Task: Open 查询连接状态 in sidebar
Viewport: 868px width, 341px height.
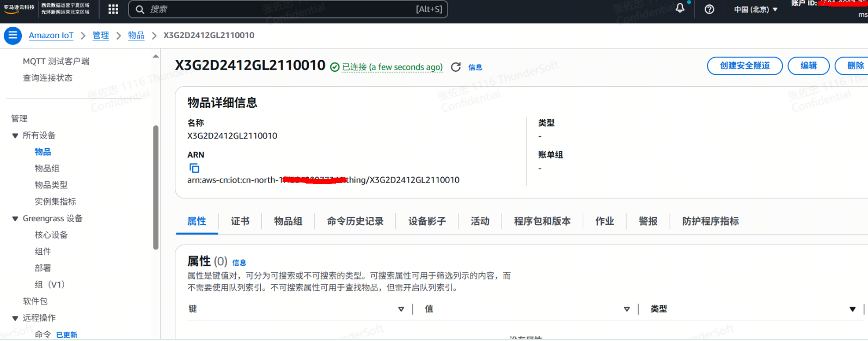Action: click(47, 78)
